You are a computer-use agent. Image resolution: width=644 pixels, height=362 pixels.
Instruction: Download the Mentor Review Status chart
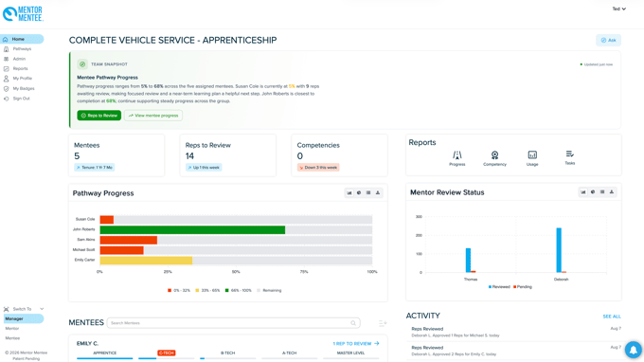coord(612,191)
